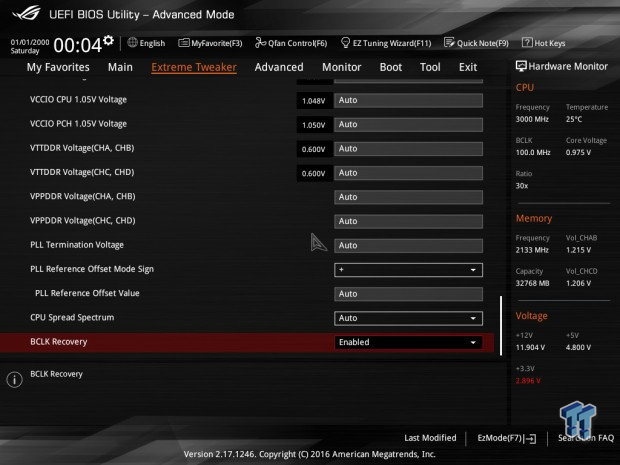Select the Extreme Tweaker tab

(x=194, y=67)
